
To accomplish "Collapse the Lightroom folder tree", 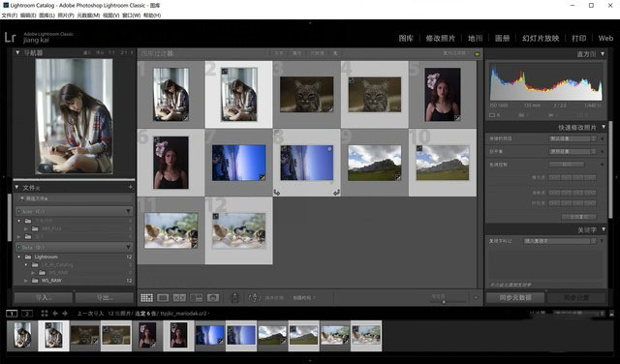I will 19,257.
